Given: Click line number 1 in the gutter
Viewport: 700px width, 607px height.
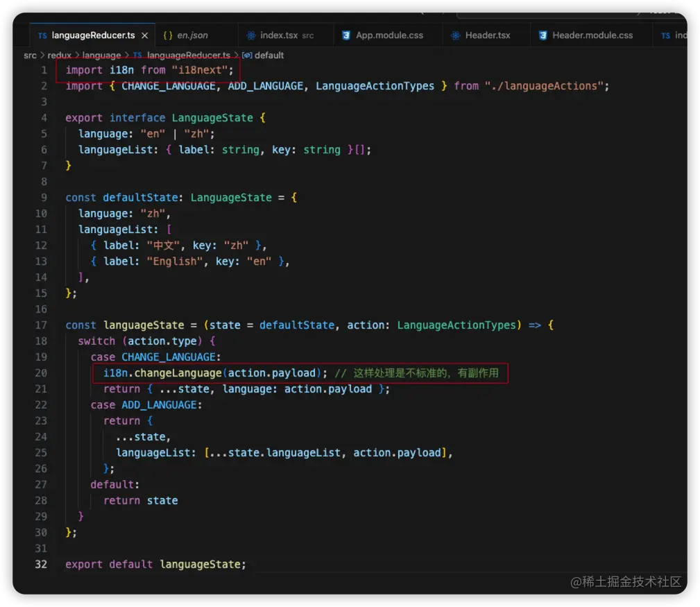Looking at the screenshot, I should coord(44,70).
